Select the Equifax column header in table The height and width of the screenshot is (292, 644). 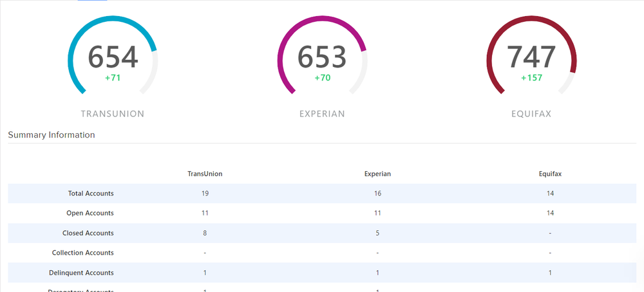[x=550, y=174]
